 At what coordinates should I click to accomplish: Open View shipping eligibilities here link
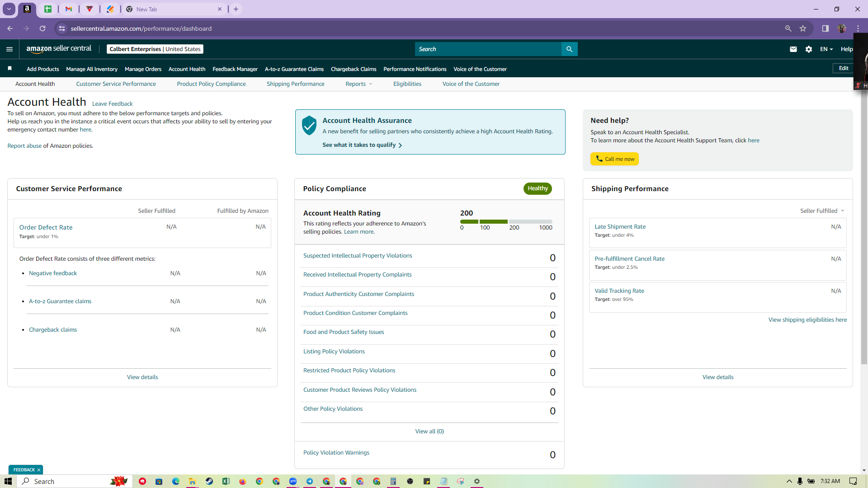(x=807, y=320)
